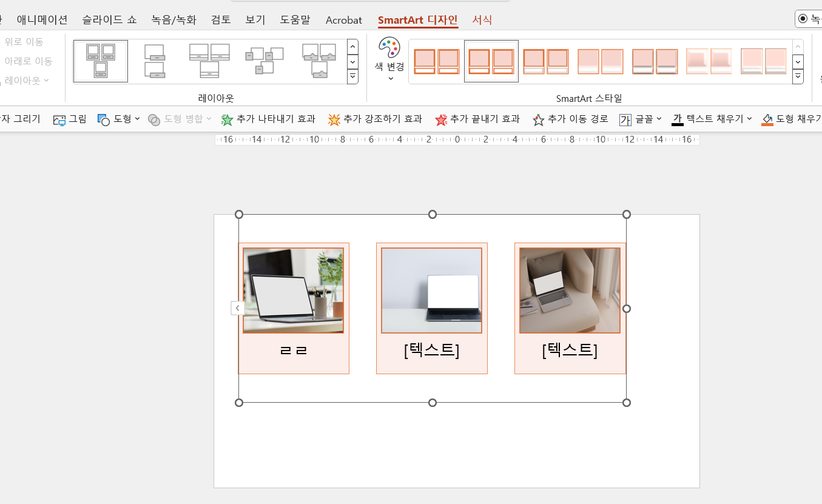Select the fourth layout with offset squares
822x504 pixels.
click(264, 61)
